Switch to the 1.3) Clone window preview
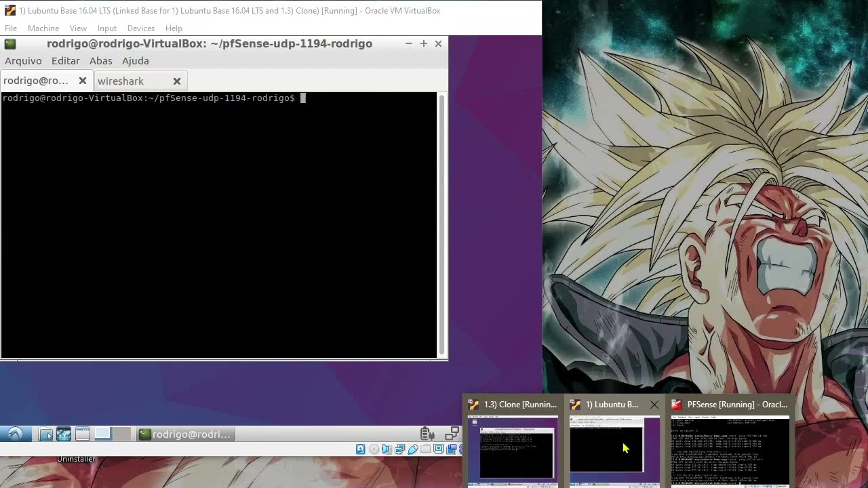Viewport: 868px width, 488px height. click(x=513, y=441)
